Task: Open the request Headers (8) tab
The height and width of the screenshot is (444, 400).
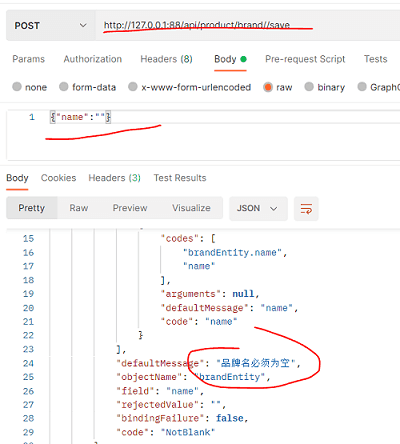Action: coord(166,59)
